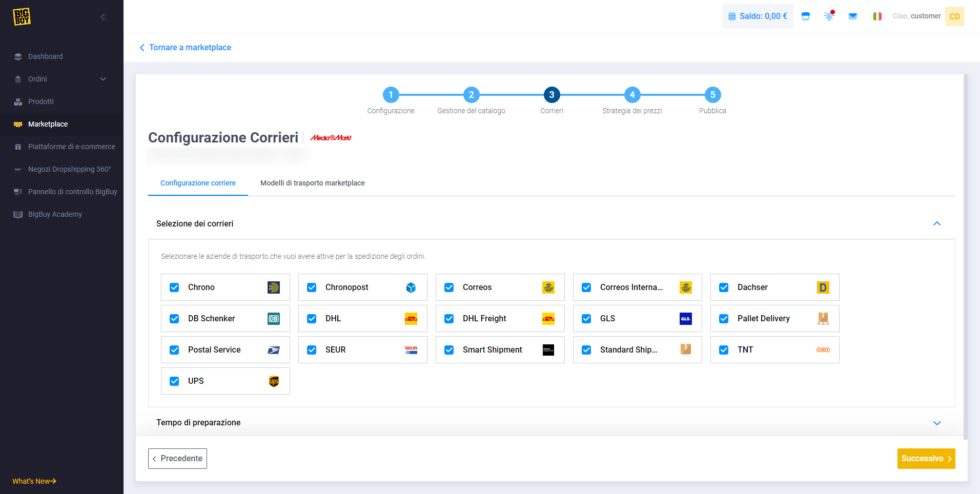Collapse the sidebar with double-chevron icon

point(104,17)
